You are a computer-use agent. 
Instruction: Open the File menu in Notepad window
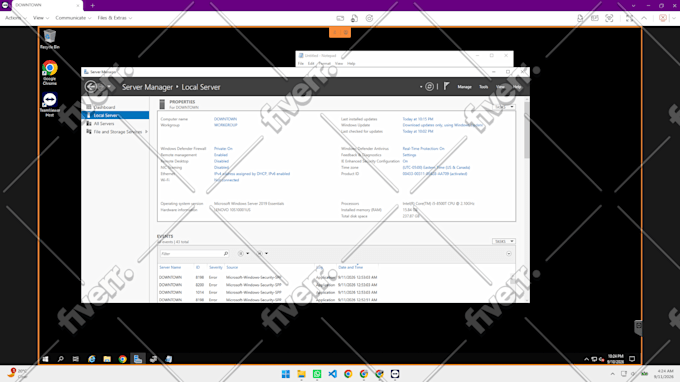click(301, 63)
